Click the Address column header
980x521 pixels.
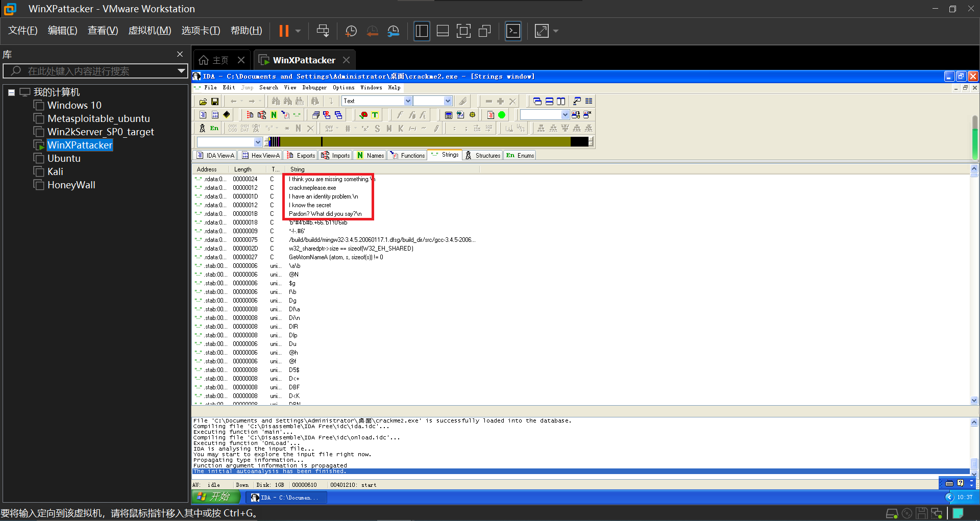tap(211, 169)
